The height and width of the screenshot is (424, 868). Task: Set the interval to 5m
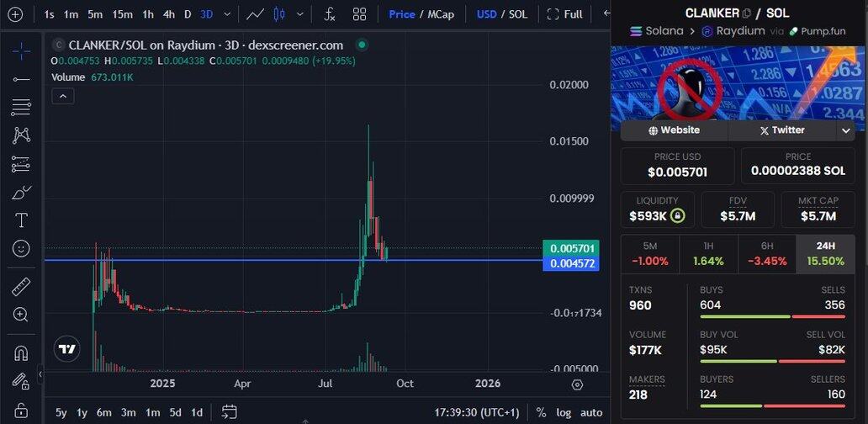[95, 13]
